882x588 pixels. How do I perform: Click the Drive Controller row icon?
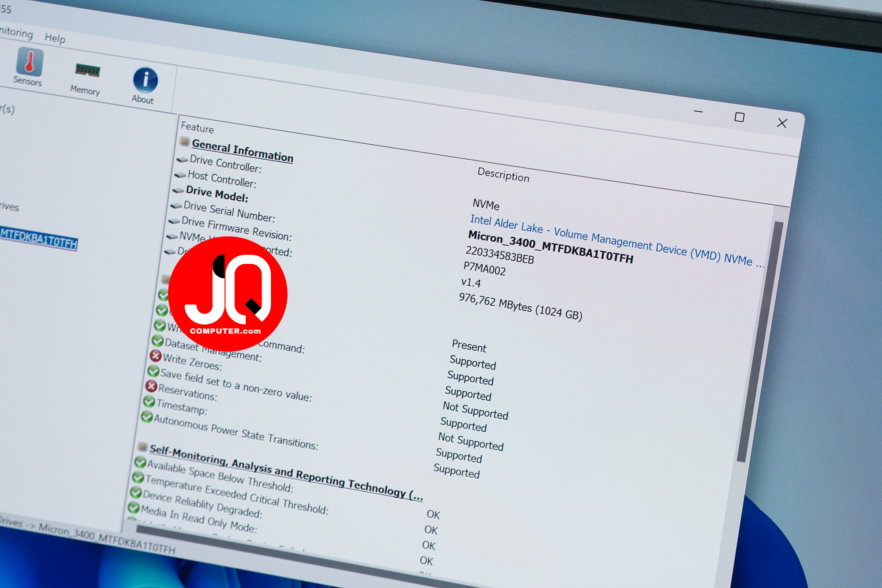(x=182, y=159)
